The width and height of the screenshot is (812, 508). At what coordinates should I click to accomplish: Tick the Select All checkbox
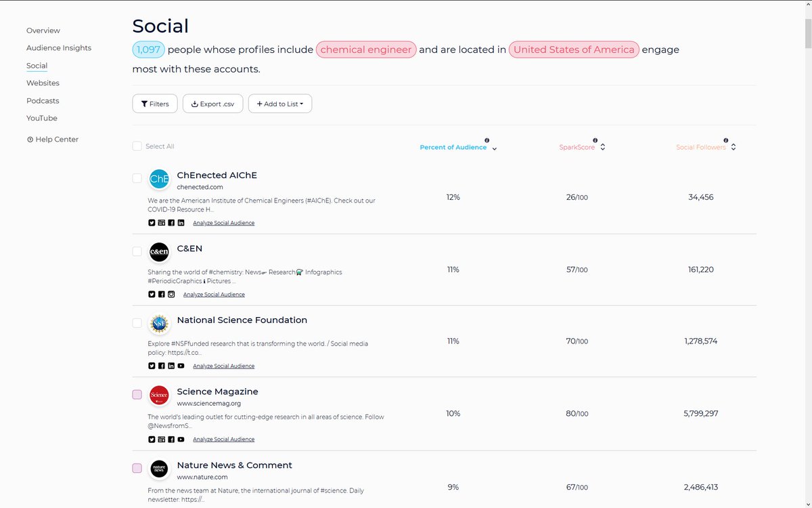point(137,146)
